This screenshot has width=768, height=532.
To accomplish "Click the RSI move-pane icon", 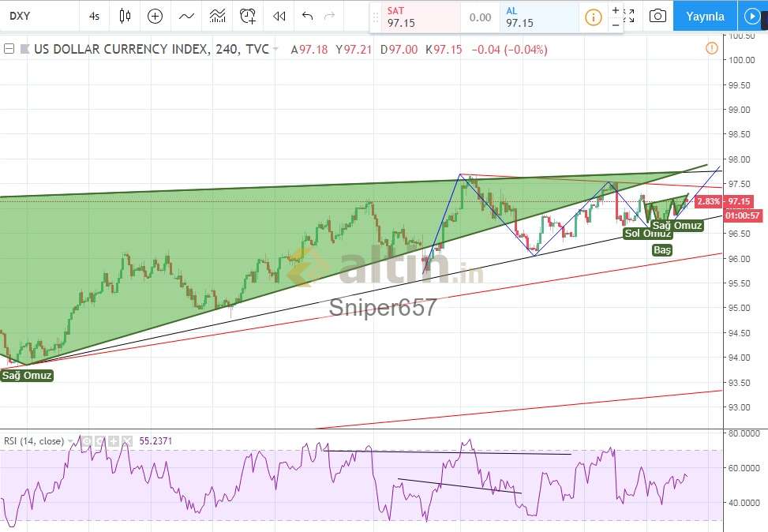I will click(x=114, y=441).
